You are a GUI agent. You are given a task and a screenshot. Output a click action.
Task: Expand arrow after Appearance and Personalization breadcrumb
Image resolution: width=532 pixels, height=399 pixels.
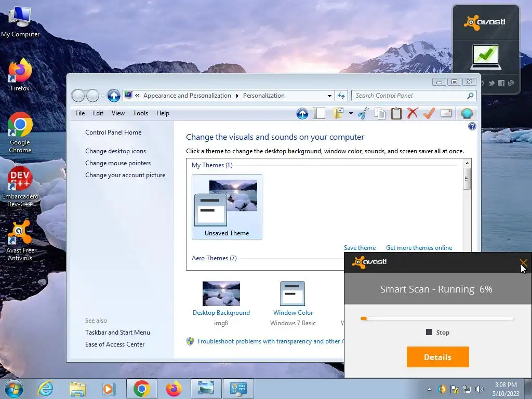[237, 96]
